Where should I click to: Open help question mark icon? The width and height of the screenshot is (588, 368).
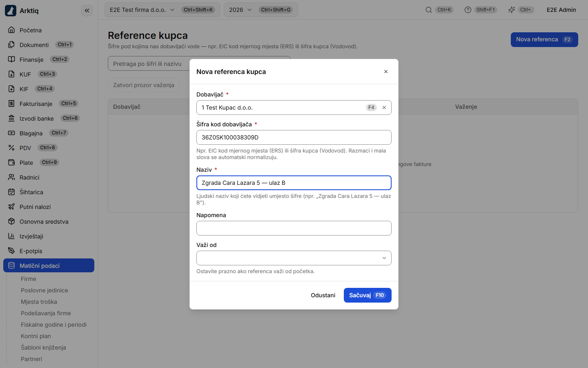[468, 10]
